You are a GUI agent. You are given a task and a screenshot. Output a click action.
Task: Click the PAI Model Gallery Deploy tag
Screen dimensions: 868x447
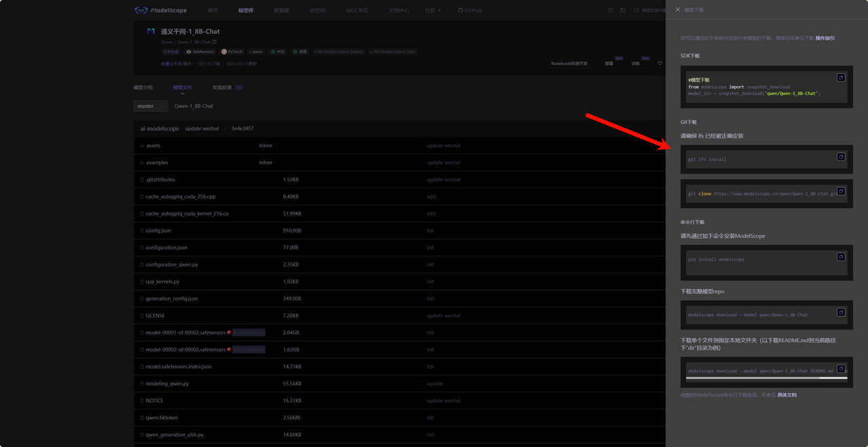click(339, 52)
